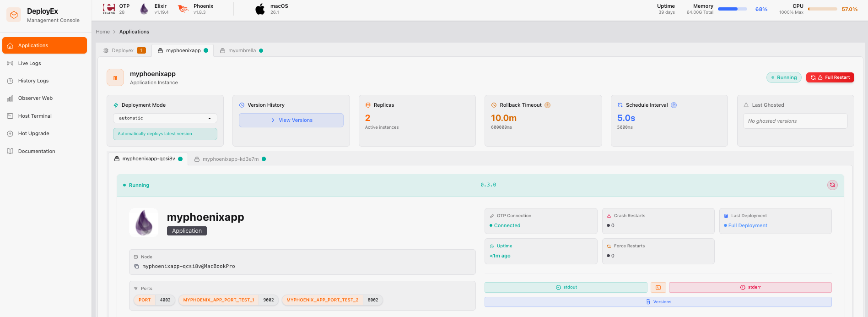The width and height of the screenshot is (868, 317).
Task: Click the 'Connected' OTP status text
Action: (507, 225)
